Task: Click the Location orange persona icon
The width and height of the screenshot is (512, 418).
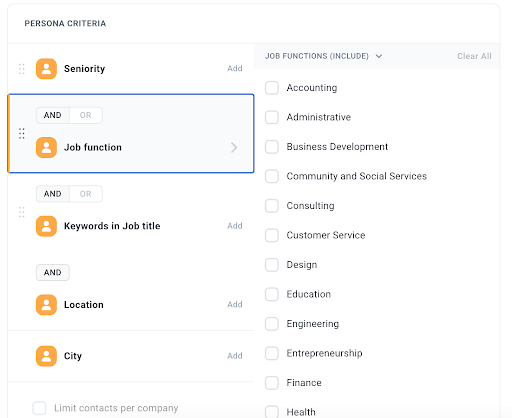Action: (x=46, y=305)
